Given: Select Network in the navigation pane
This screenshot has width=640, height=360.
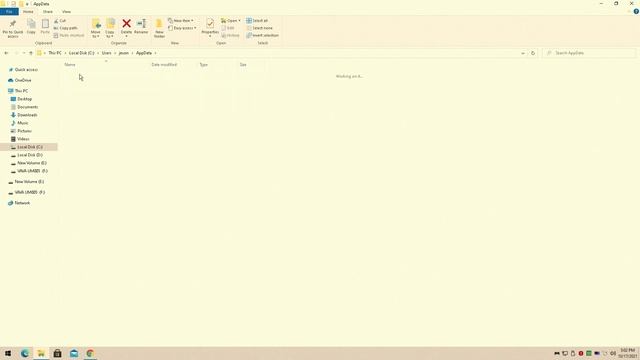Looking at the screenshot, I should pos(22,203).
